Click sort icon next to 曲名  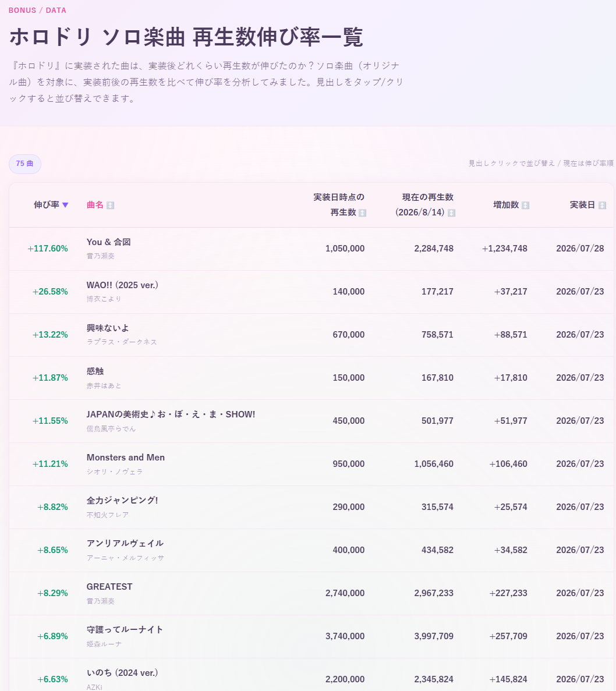pos(111,205)
